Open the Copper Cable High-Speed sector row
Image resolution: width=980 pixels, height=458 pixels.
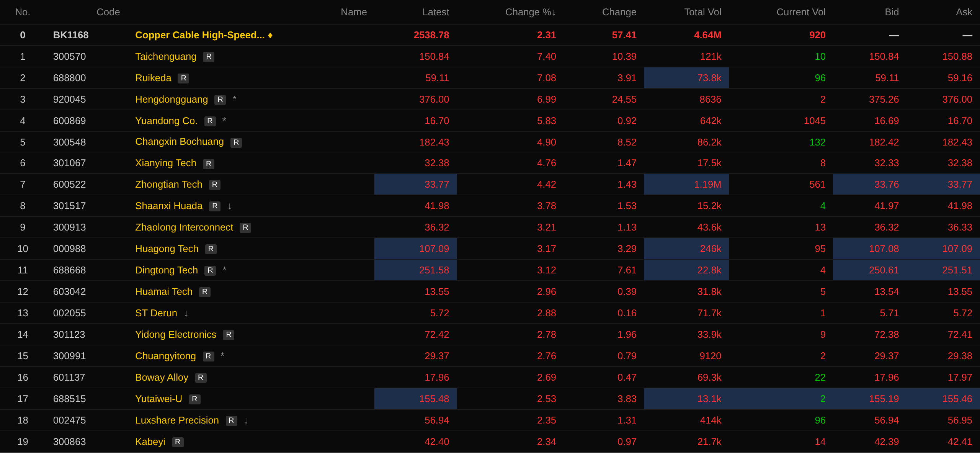[x=490, y=35]
